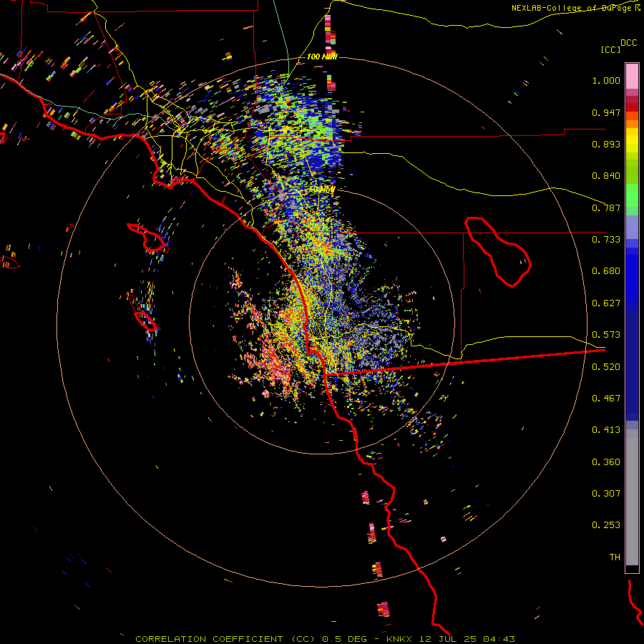Pick the gray lower segment of color bar
Screen dimensions: 644x644
(x=632, y=497)
